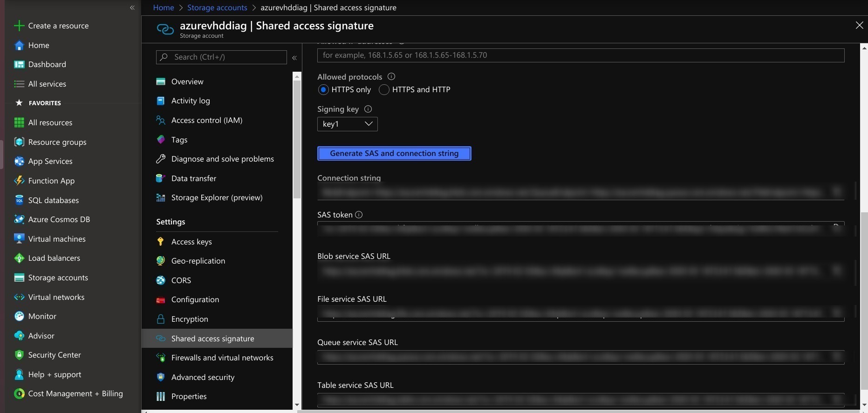The height and width of the screenshot is (413, 868).
Task: Click the resource menu vertical scrollbar
Action: pos(297,140)
